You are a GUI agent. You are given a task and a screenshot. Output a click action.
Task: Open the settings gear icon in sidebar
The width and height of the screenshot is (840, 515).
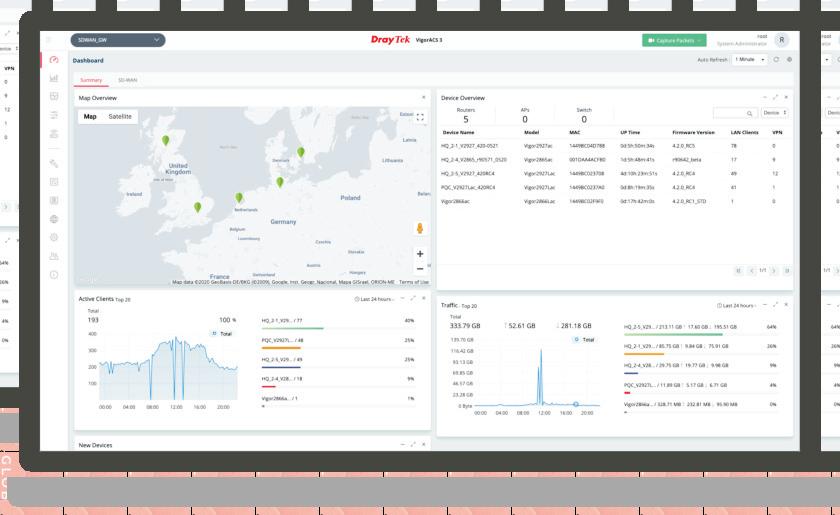point(54,237)
